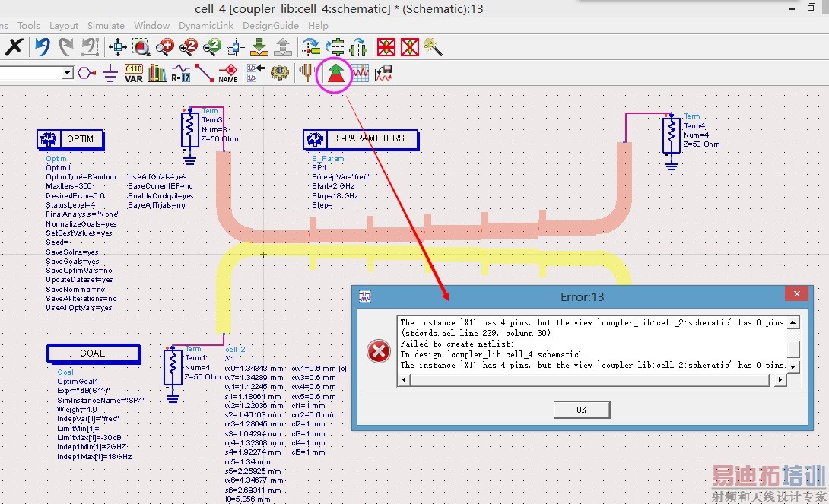Screen dimensions: 829x504
Task: Click the blue Undo arrow icon
Action: 43,47
